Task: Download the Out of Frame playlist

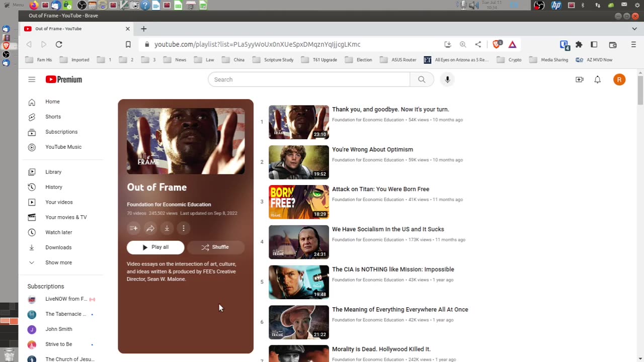Action: tap(167, 228)
